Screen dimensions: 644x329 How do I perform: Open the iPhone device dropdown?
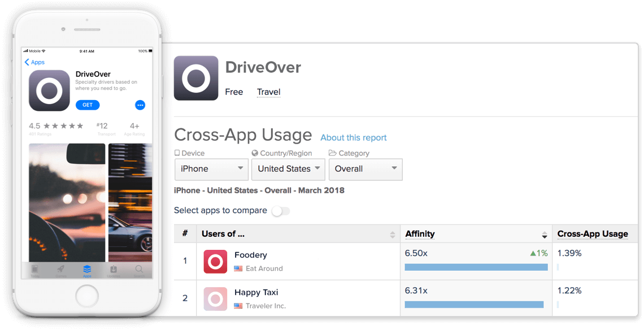[211, 169]
